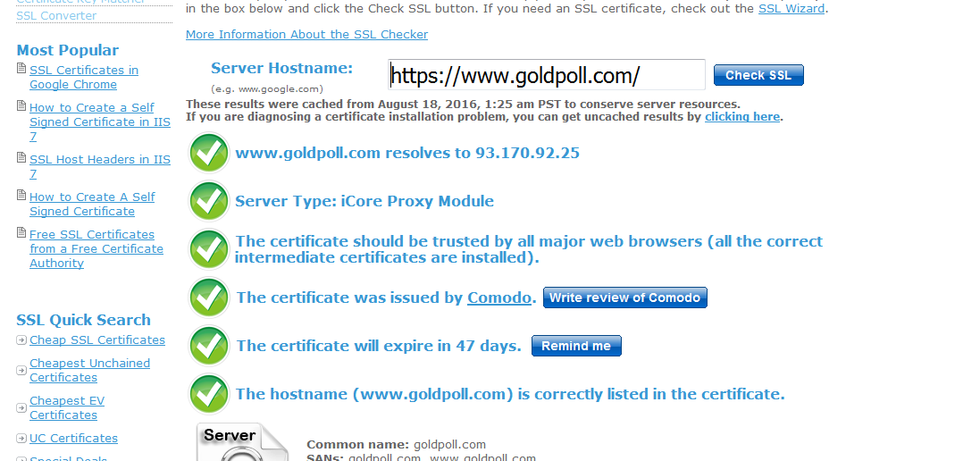Click the text 'The certificate will expire in 47 days.'
This screenshot has width=980, height=461.
pos(379,346)
